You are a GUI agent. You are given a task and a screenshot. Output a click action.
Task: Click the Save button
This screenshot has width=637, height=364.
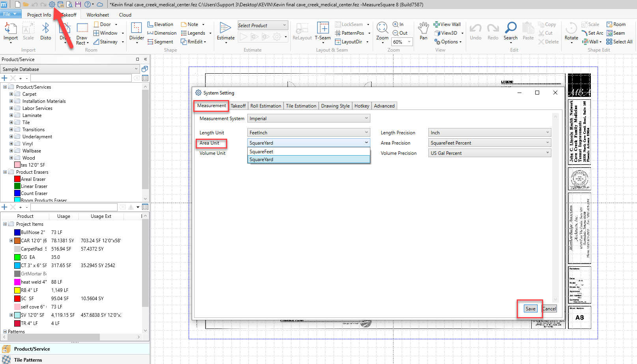530,309
